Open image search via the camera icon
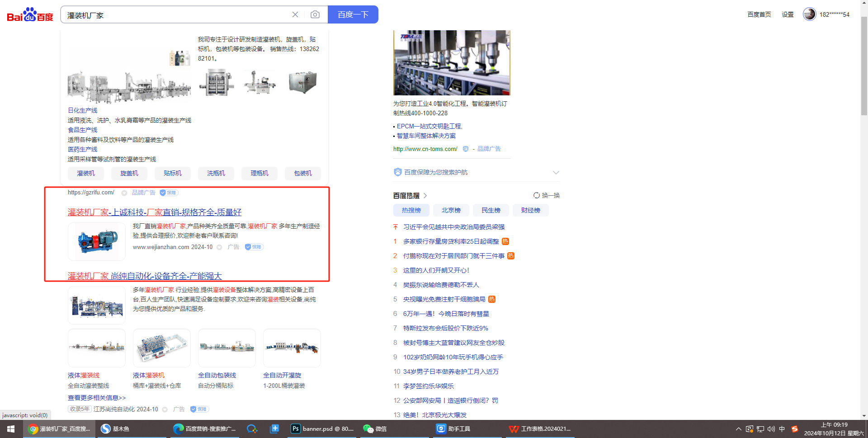868x438 pixels. 315,14
